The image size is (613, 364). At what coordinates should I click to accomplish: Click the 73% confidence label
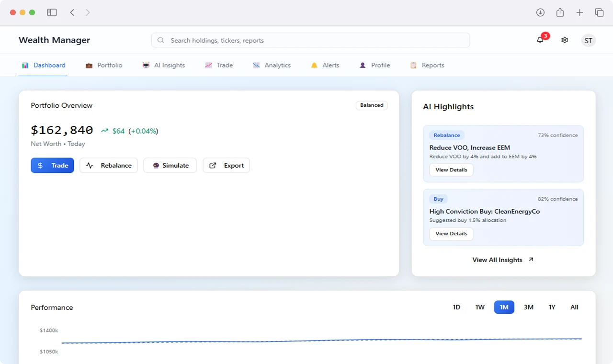pyautogui.click(x=558, y=135)
